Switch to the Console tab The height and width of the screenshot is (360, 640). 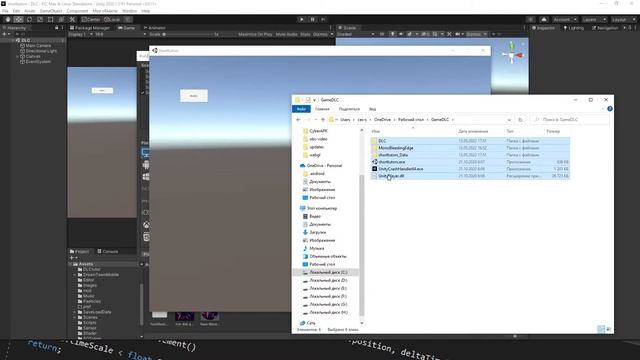[108, 251]
